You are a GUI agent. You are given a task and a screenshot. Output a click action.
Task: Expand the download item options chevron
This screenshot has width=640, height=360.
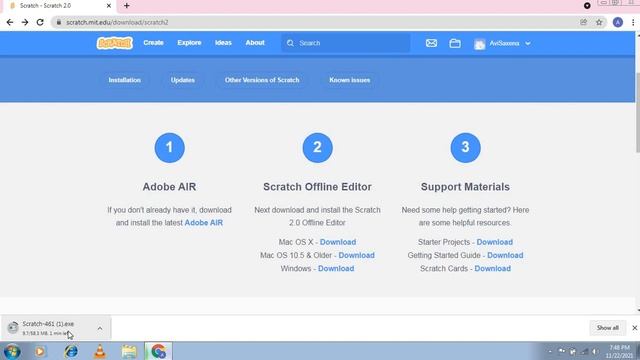(x=100, y=328)
